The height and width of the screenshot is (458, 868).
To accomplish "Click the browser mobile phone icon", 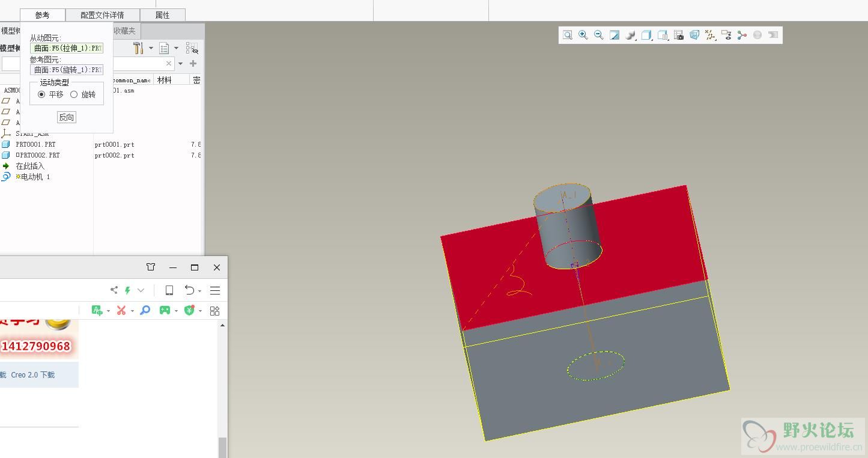I will pos(169,290).
